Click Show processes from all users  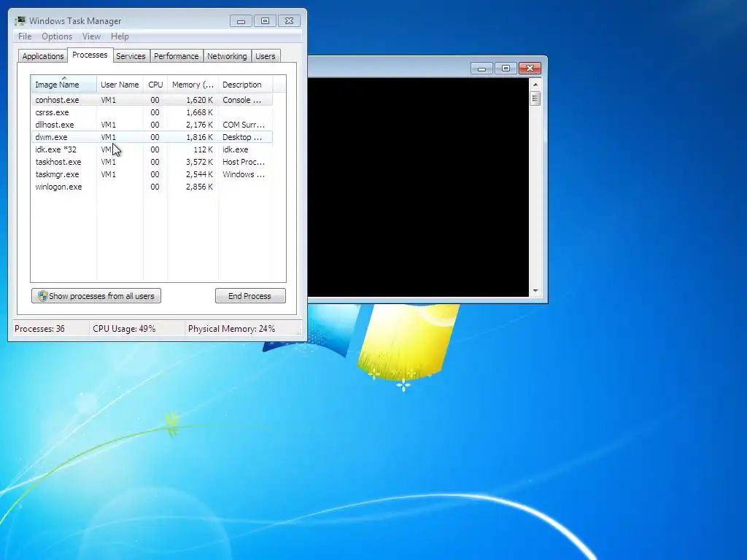pos(96,296)
